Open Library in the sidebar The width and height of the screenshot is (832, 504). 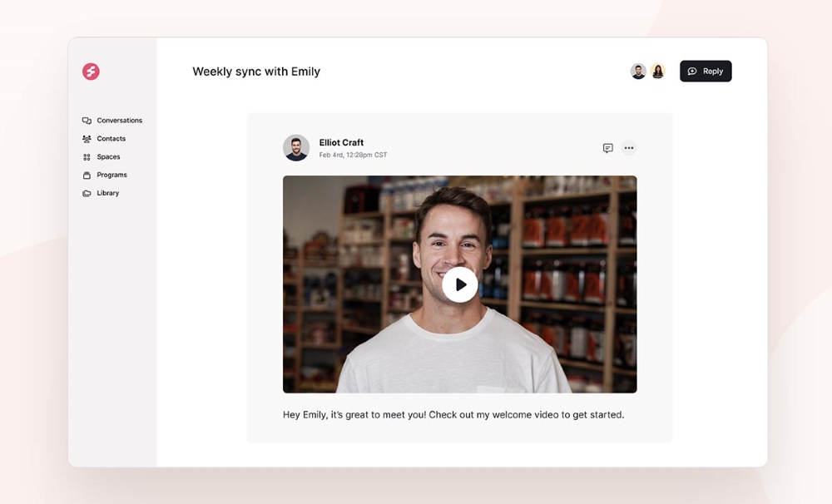tap(101, 193)
